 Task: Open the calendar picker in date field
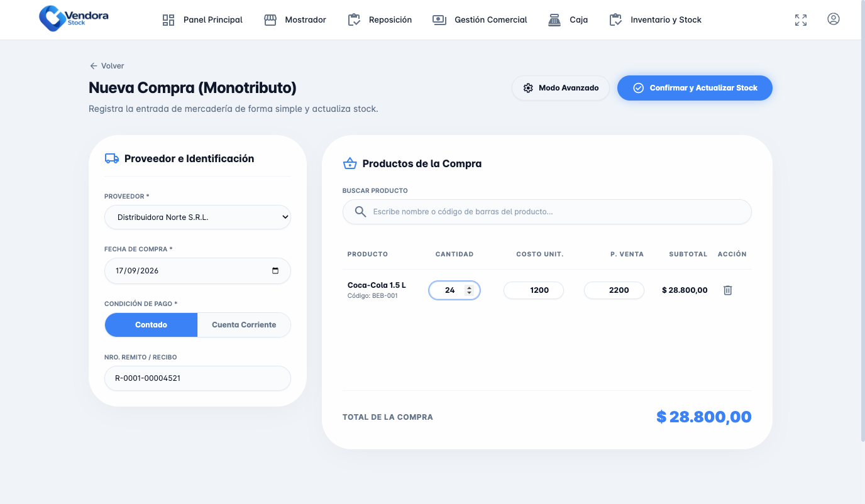click(x=275, y=271)
